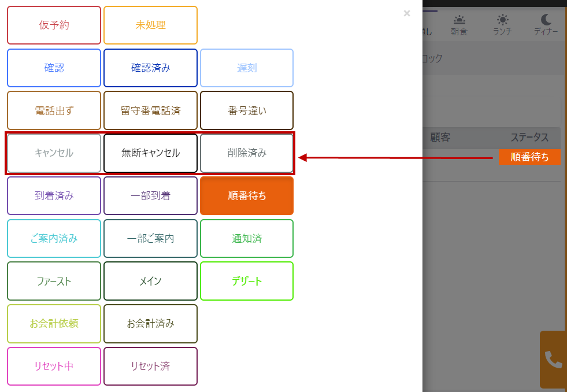Select the お会計依頼 status
Screen dimensions: 567x392
pos(54,324)
